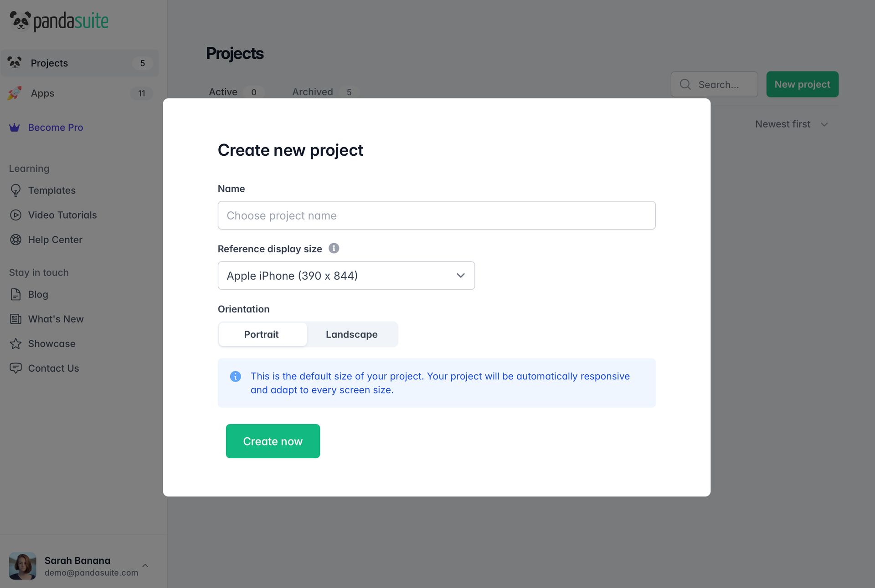Open the Blog via its document icon

click(15, 294)
